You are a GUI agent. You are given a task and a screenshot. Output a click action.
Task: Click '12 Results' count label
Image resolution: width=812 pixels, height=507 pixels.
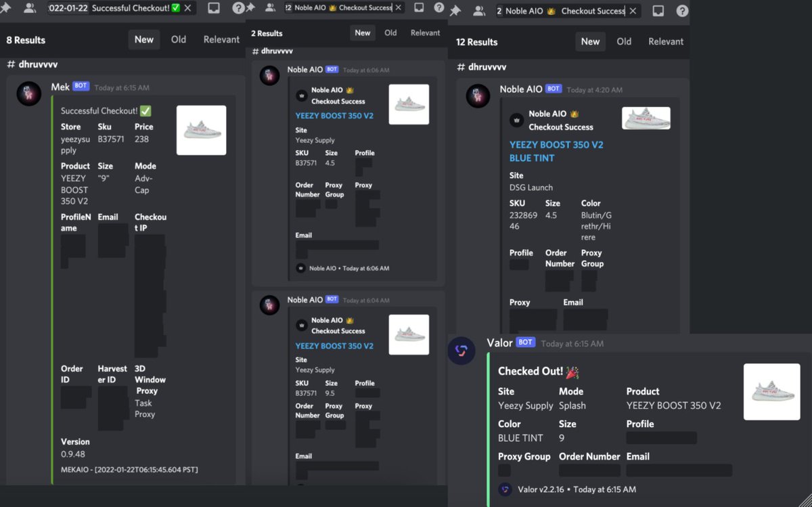pos(476,42)
